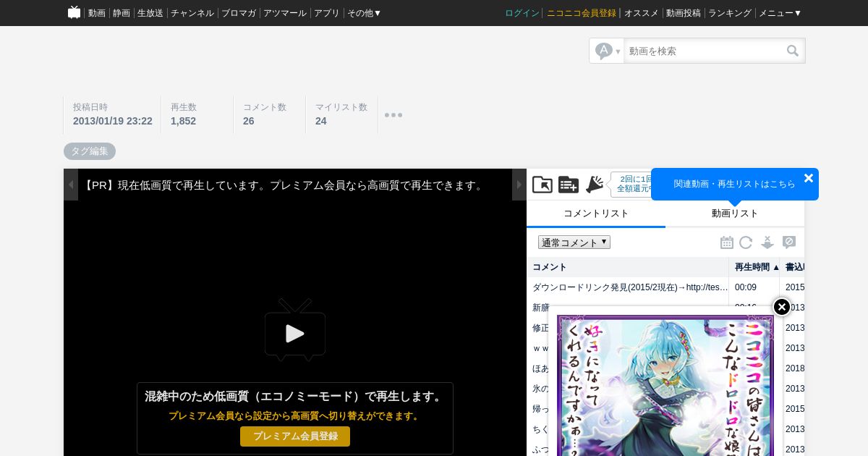
Task: Click the ログイン link
Action: tap(522, 13)
